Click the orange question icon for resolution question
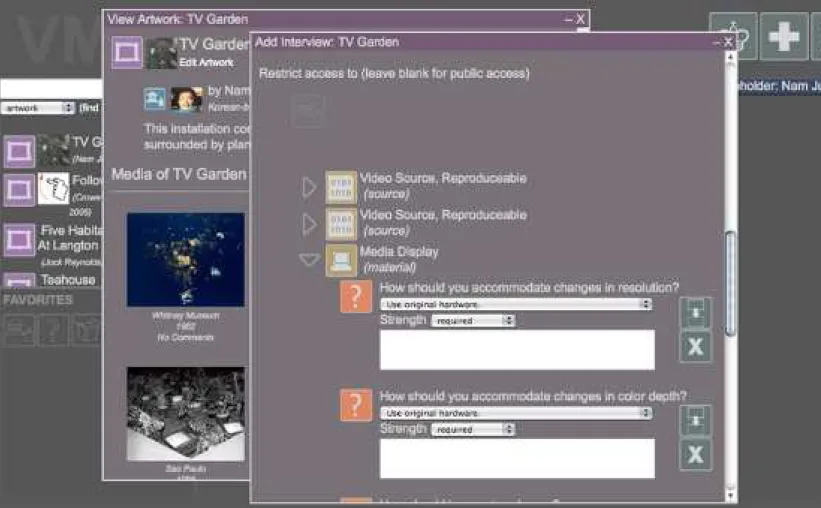The height and width of the screenshot is (508, 821). coord(356,296)
